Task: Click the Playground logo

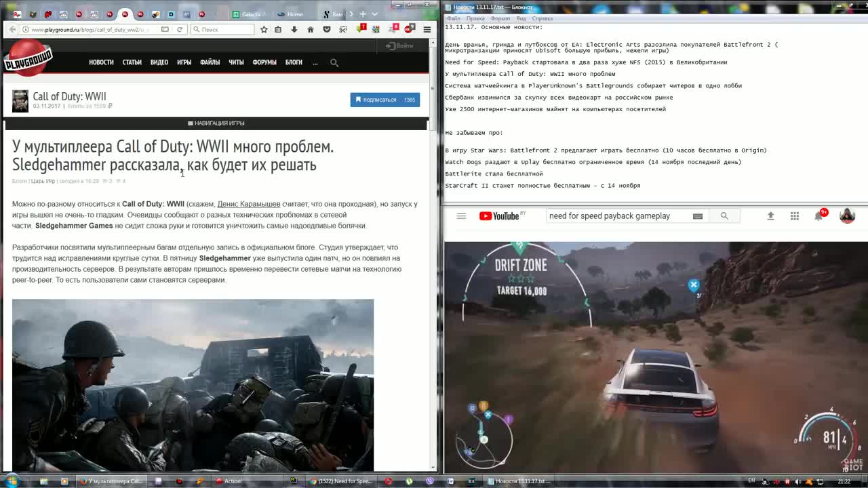Action: tap(28, 58)
